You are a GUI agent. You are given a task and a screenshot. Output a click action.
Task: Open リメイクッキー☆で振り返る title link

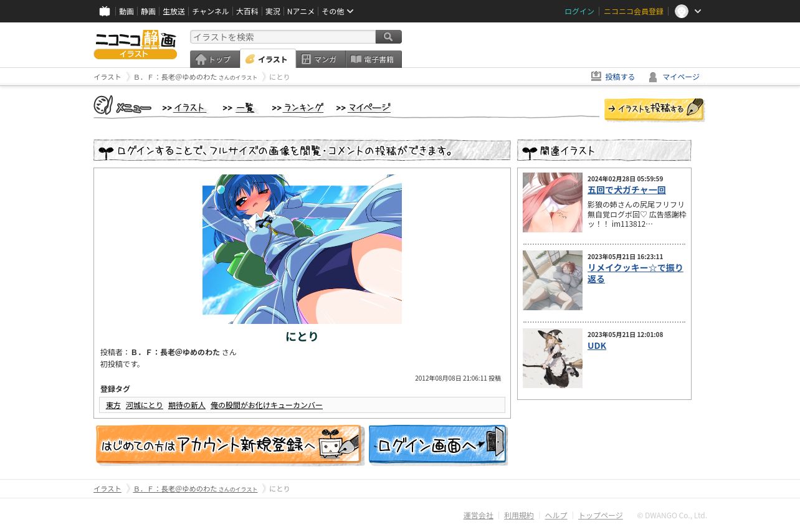tap(636, 273)
